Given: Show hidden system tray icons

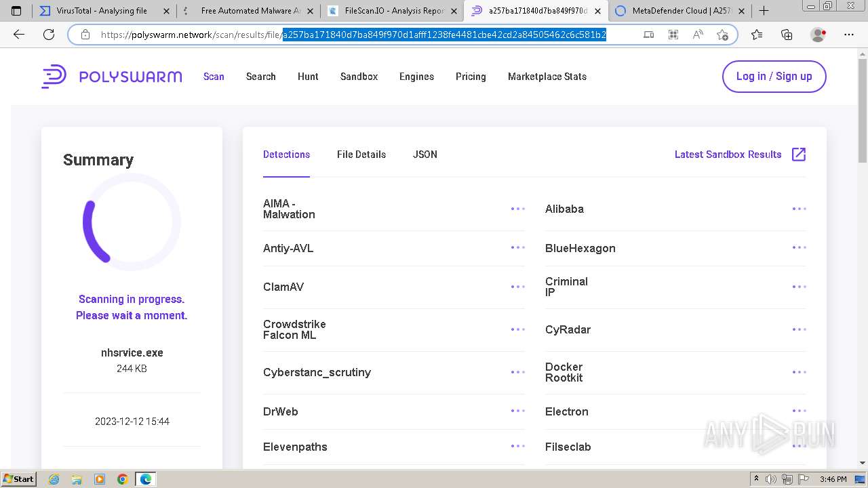Looking at the screenshot, I should 756,479.
